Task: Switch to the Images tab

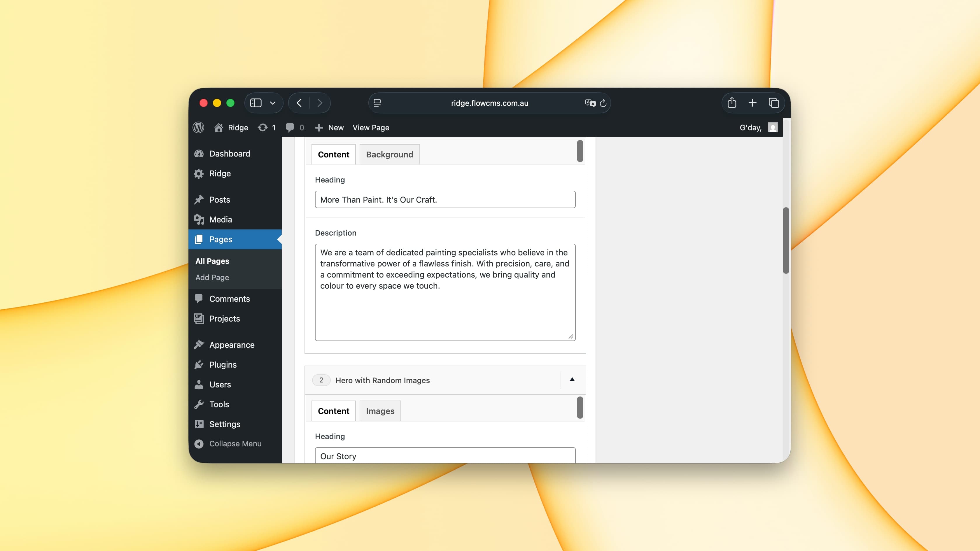Action: point(380,411)
